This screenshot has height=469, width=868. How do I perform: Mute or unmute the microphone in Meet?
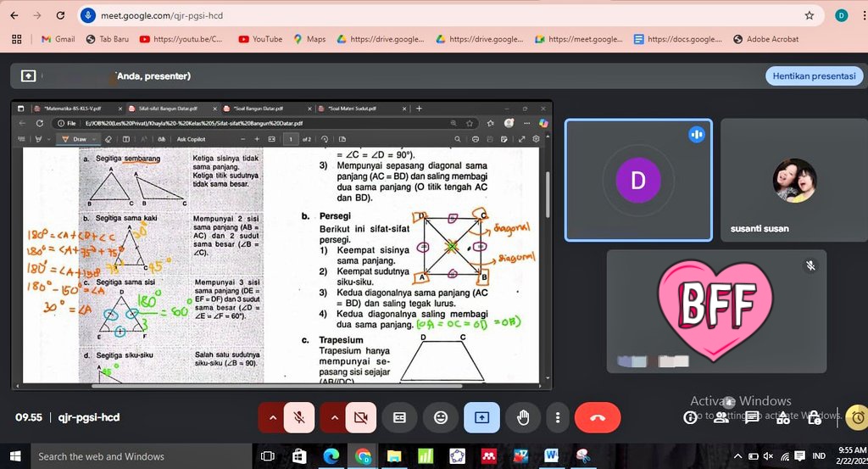coord(299,417)
